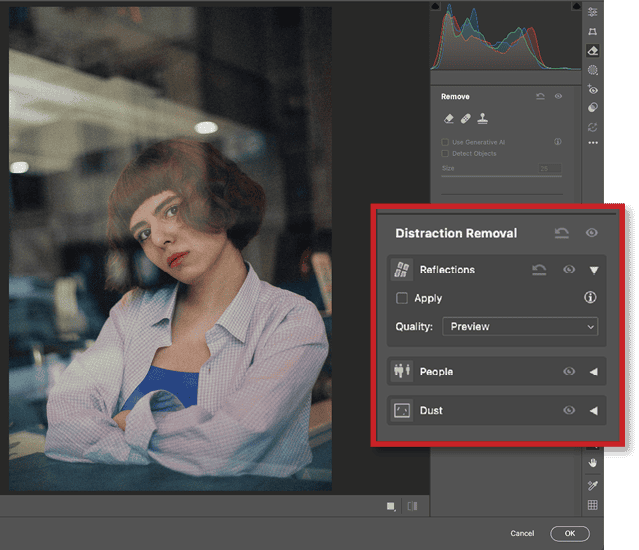The width and height of the screenshot is (639, 550).
Task: Open the Quality Preview dropdown
Action: click(x=519, y=326)
